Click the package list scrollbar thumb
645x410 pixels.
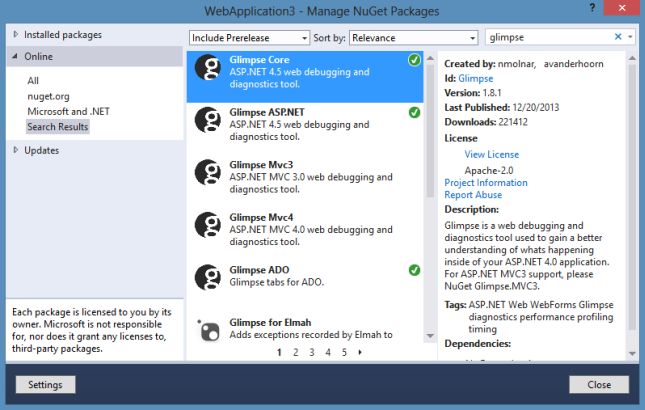pyautogui.click(x=430, y=131)
